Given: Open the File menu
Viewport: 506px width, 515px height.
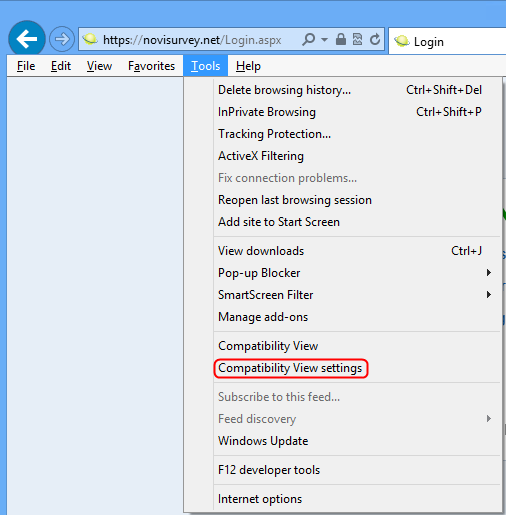Looking at the screenshot, I should (x=26, y=66).
